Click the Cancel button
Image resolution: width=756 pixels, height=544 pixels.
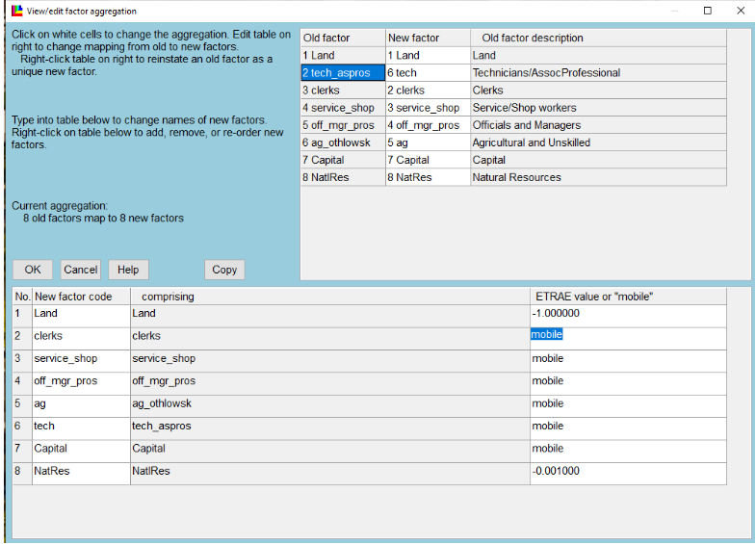click(81, 270)
